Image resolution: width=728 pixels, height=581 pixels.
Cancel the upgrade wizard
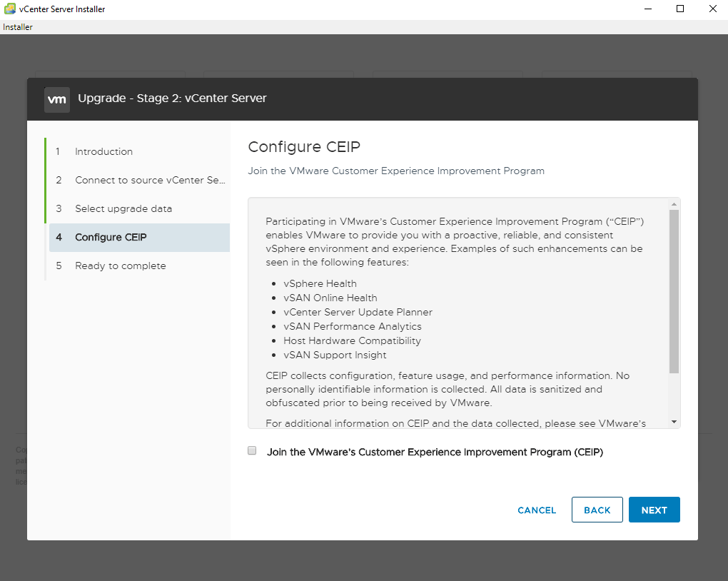click(537, 510)
